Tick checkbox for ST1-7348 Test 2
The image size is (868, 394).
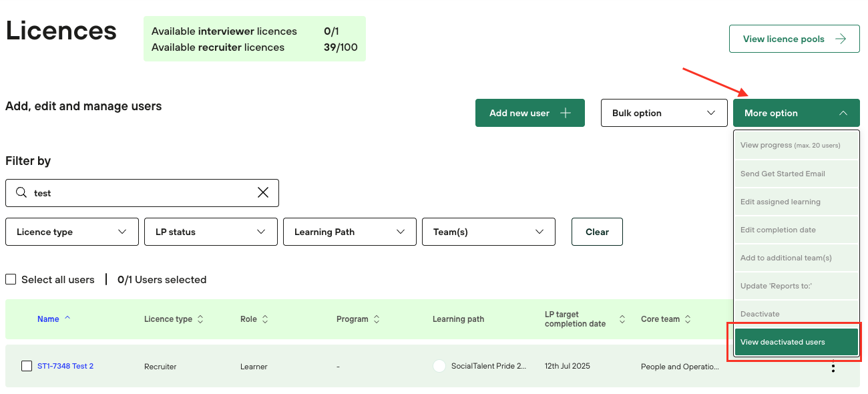point(27,366)
